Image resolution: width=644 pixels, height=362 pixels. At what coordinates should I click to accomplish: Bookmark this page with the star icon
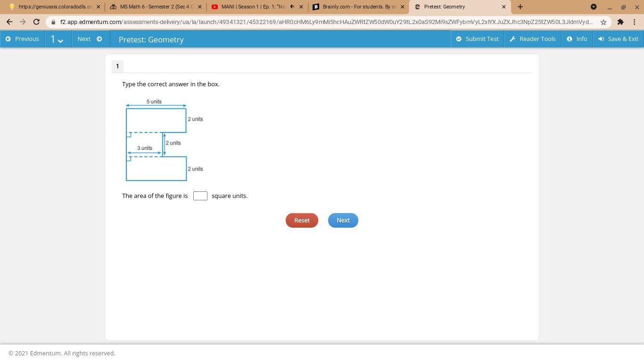tap(603, 22)
